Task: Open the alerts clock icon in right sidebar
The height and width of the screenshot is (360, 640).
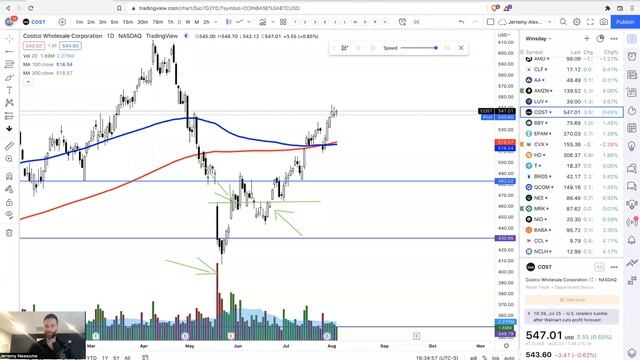Action: [632, 56]
